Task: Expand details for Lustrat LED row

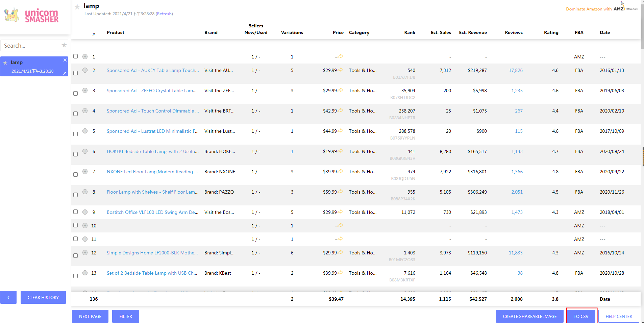Action: [x=85, y=131]
